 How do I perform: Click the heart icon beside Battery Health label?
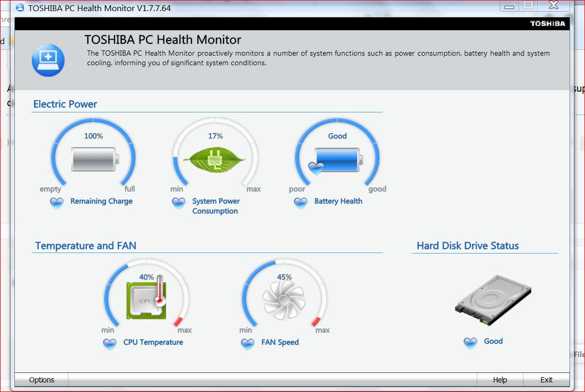tap(301, 203)
